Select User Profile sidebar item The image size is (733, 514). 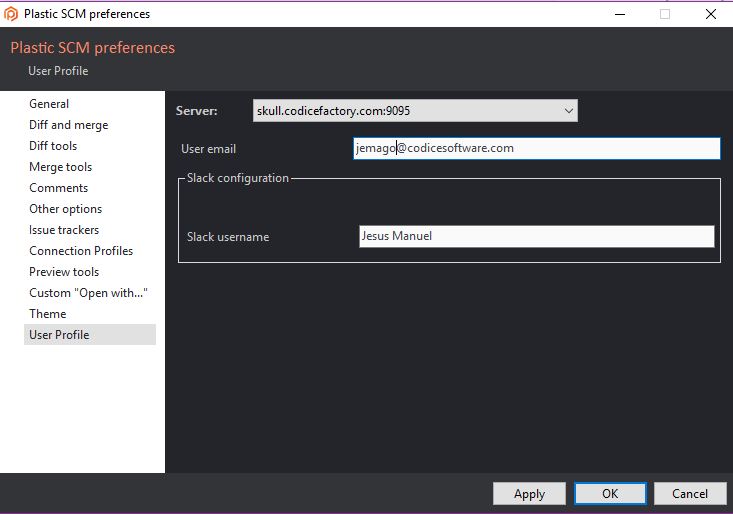click(90, 335)
